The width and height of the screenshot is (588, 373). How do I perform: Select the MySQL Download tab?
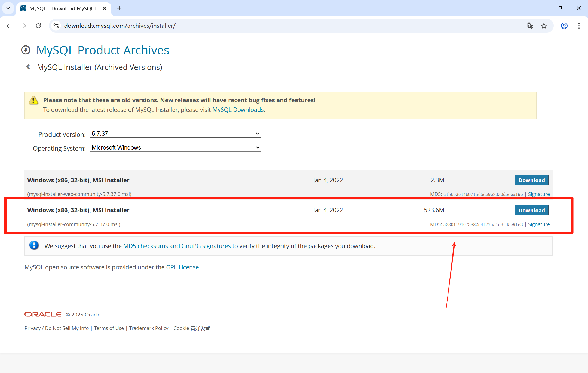click(x=63, y=8)
